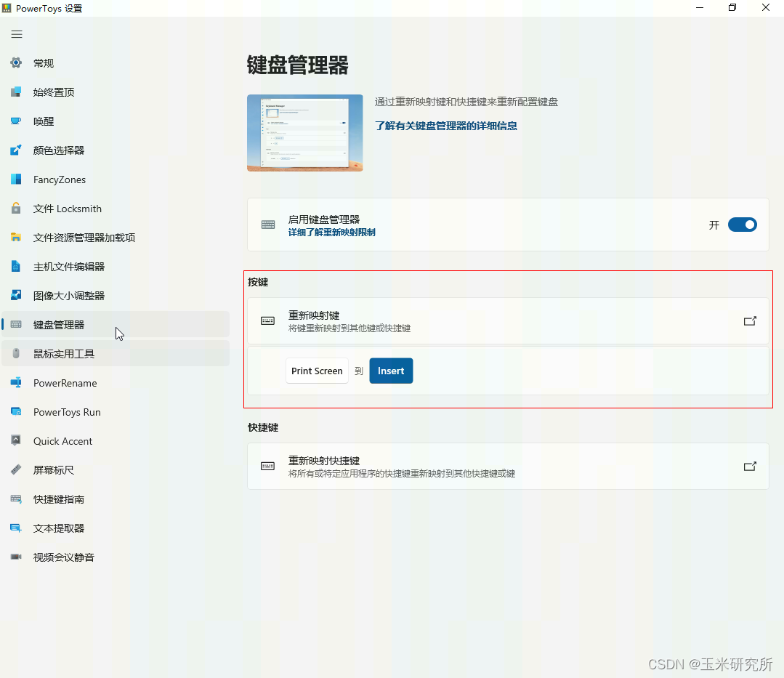Select 唤醒 in the sidebar
Viewport: 784px width, 678px height.
point(116,121)
